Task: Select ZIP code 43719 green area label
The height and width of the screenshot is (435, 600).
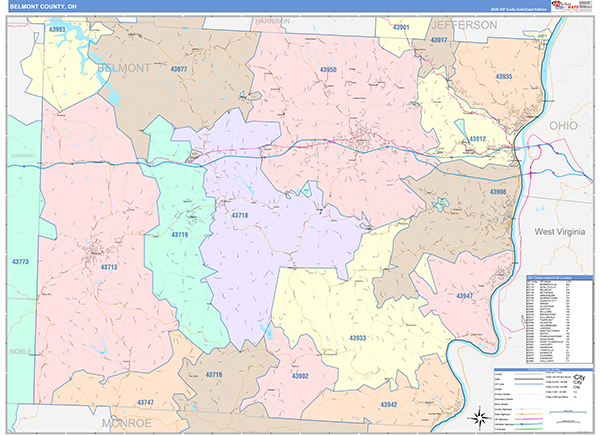Action: coord(179,234)
